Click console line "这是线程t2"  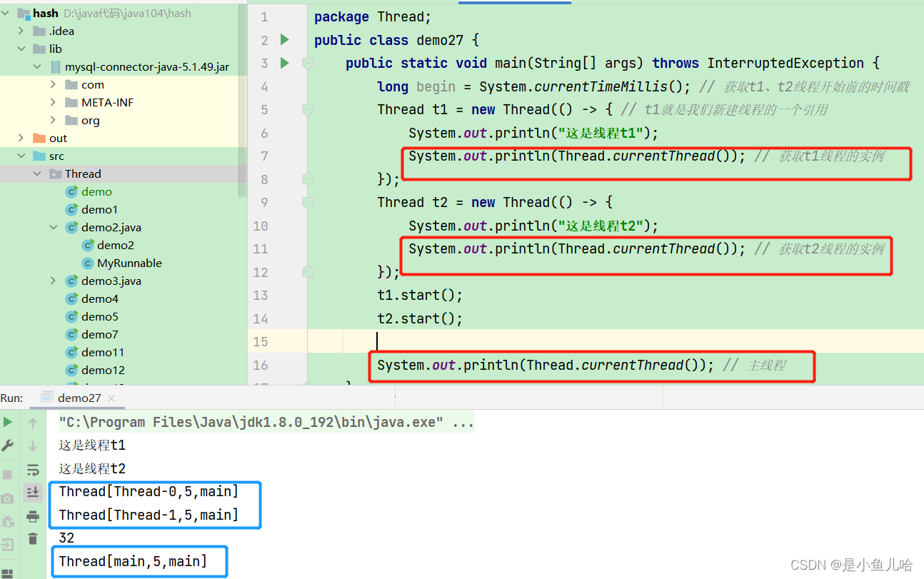92,468
